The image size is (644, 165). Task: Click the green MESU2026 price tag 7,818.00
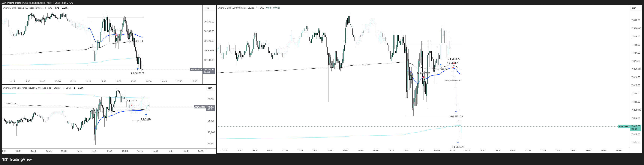(636, 126)
